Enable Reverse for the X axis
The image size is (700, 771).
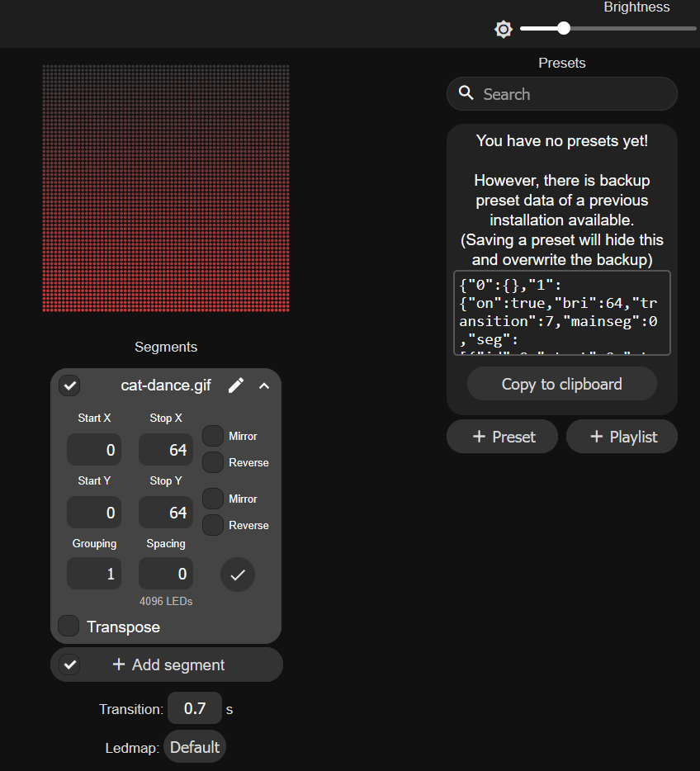(213, 462)
